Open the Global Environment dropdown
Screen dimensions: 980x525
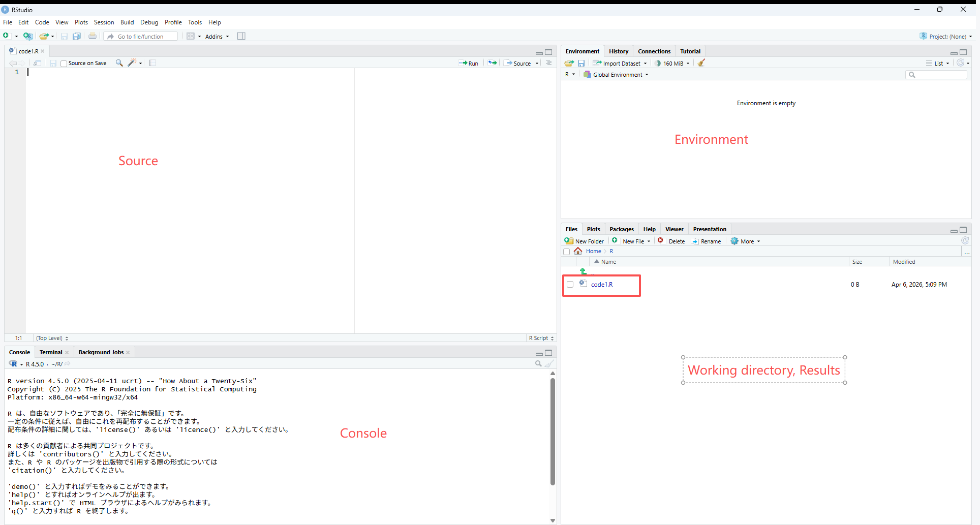617,75
